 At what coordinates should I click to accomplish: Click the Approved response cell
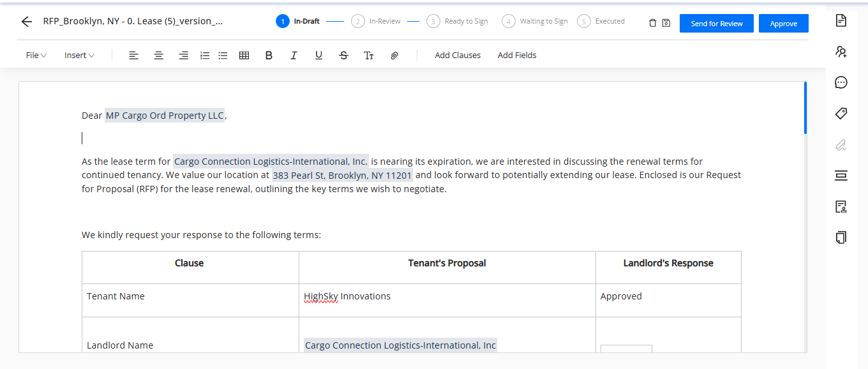[668, 301]
